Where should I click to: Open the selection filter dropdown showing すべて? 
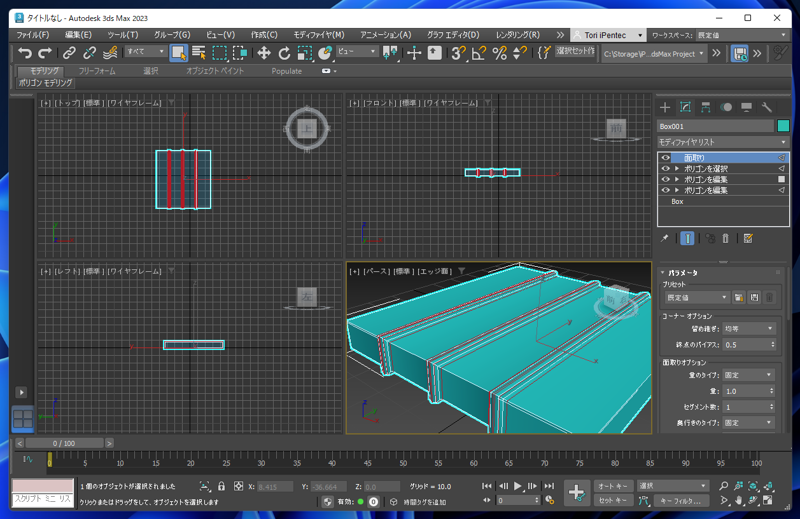click(x=145, y=52)
